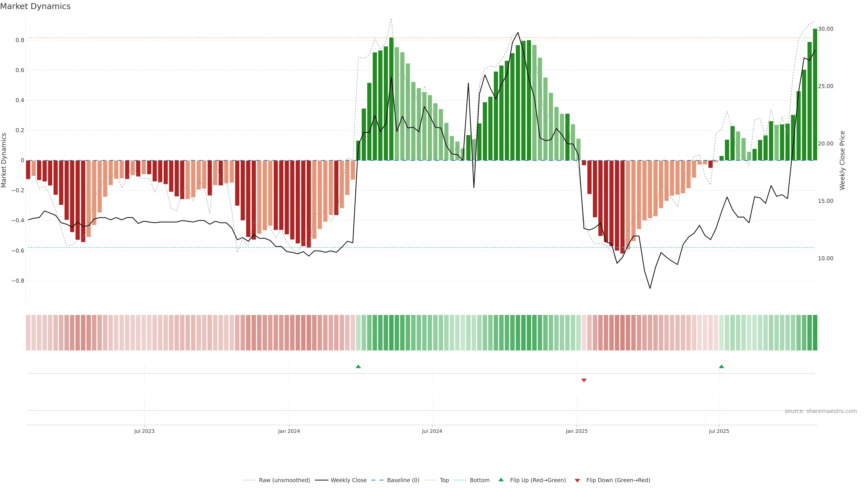Click the Flip Up legend triangle icon
The image size is (868, 488).
tap(501, 480)
